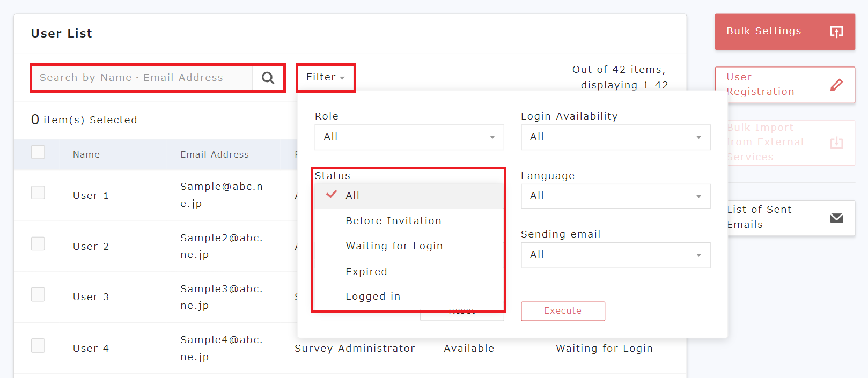Expand the Role dropdown
The height and width of the screenshot is (378, 868).
(409, 137)
